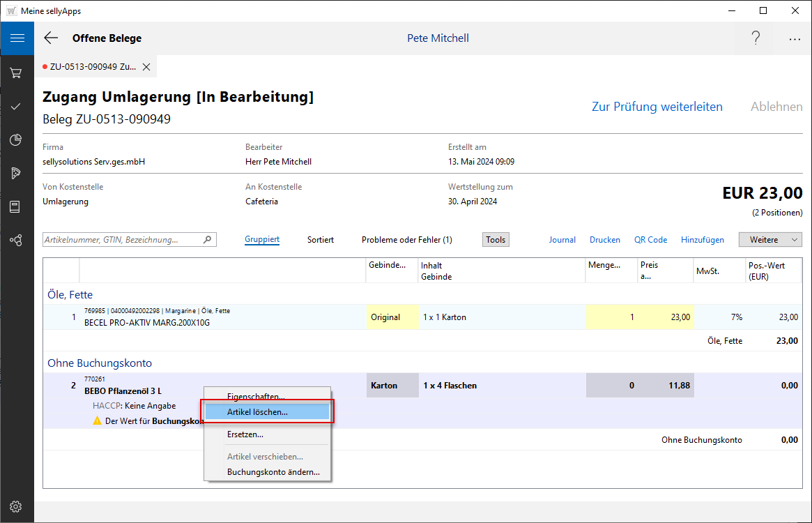This screenshot has width=812, height=523.
Task: Open the QR Code link
Action: 650,240
